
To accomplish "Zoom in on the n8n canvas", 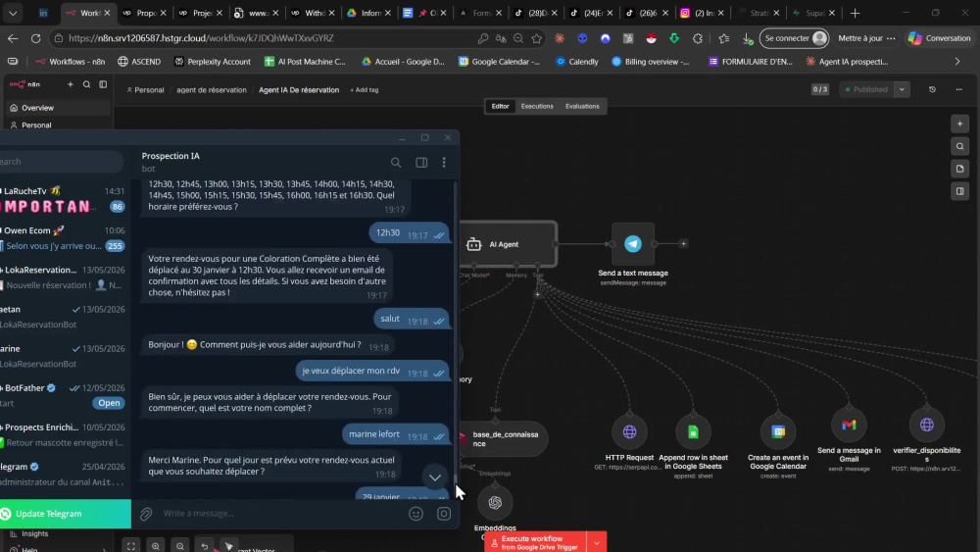I will coord(156,546).
